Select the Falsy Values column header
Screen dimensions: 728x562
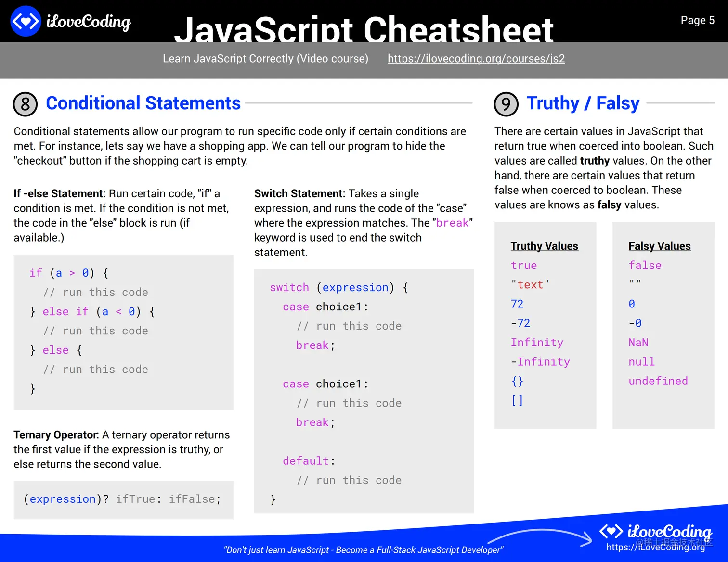660,246
